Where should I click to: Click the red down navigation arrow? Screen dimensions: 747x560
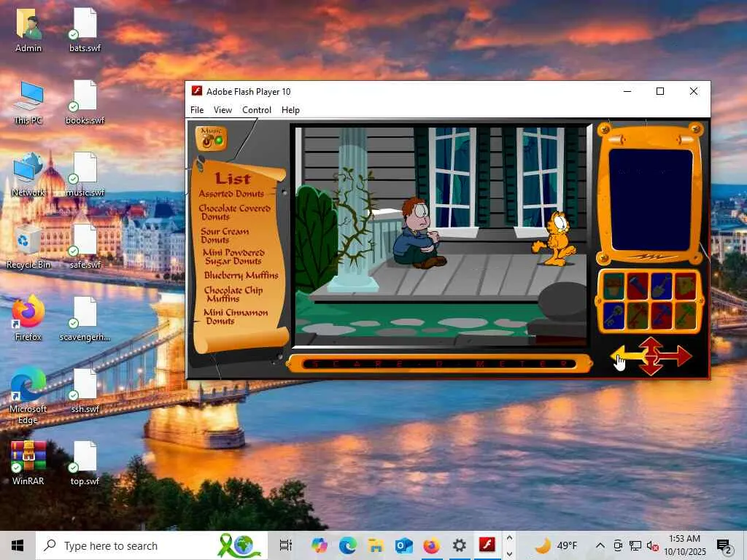click(x=651, y=367)
